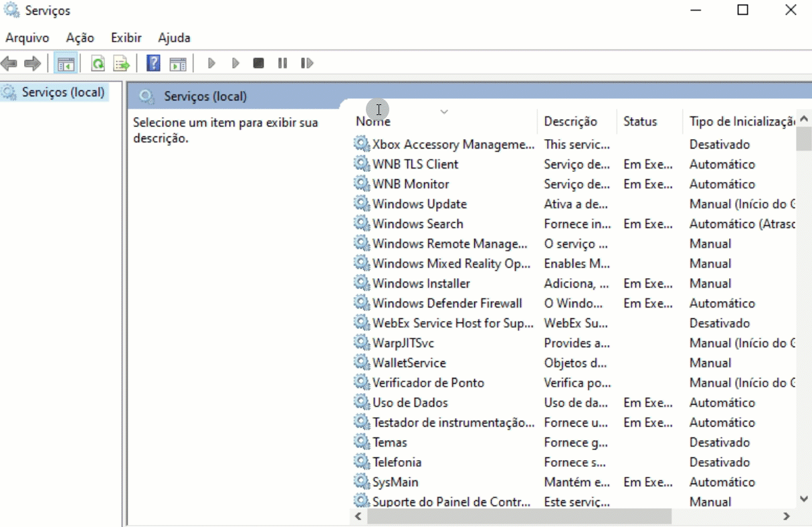Open Help with the question mark icon
Image resolution: width=812 pixels, height=527 pixels.
pyautogui.click(x=154, y=64)
